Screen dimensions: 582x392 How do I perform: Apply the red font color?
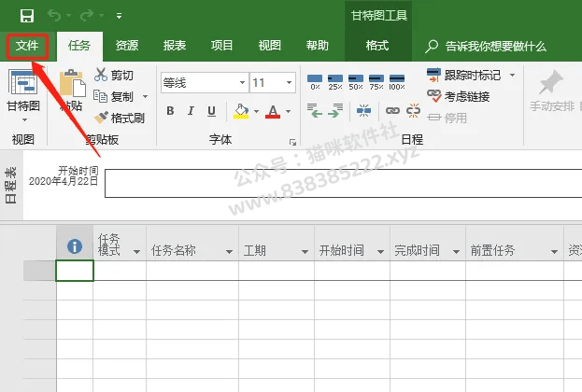(273, 111)
